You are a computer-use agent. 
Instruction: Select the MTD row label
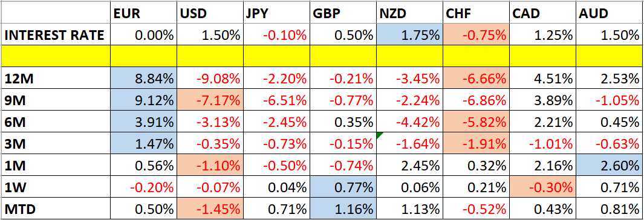pos(56,209)
